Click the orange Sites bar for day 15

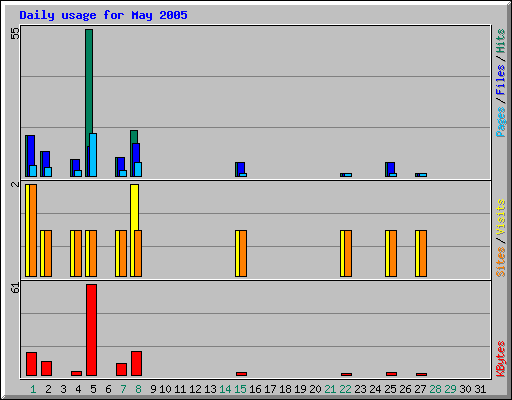tap(243, 253)
